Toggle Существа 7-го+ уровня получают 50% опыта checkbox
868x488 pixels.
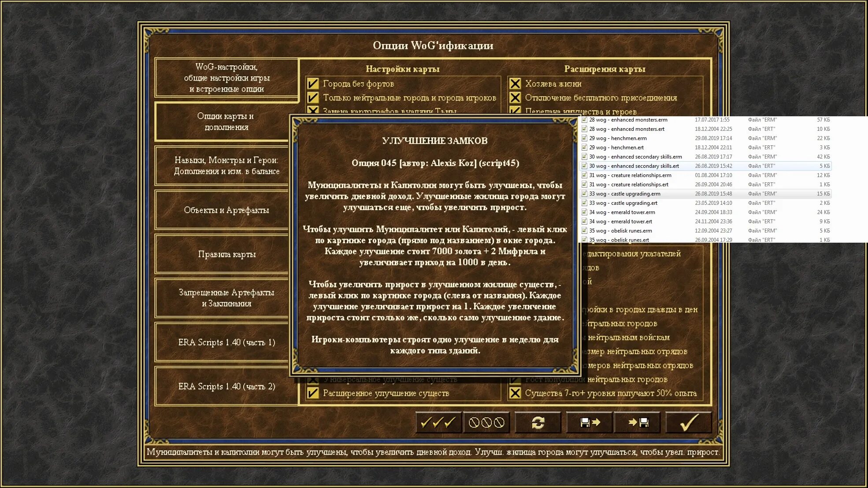point(515,393)
